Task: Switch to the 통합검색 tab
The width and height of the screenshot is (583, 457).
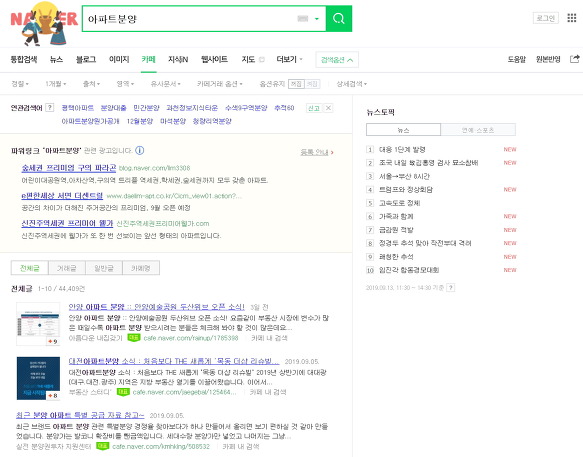Action: tap(24, 59)
